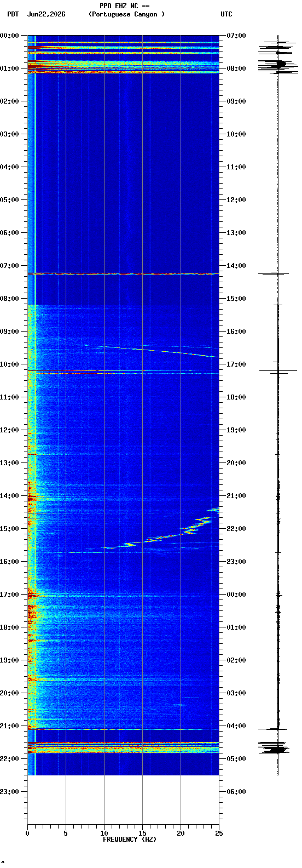This screenshot has width=302, height=868.
Task: Click the 'UTC' timezone label
Action: 226,14
